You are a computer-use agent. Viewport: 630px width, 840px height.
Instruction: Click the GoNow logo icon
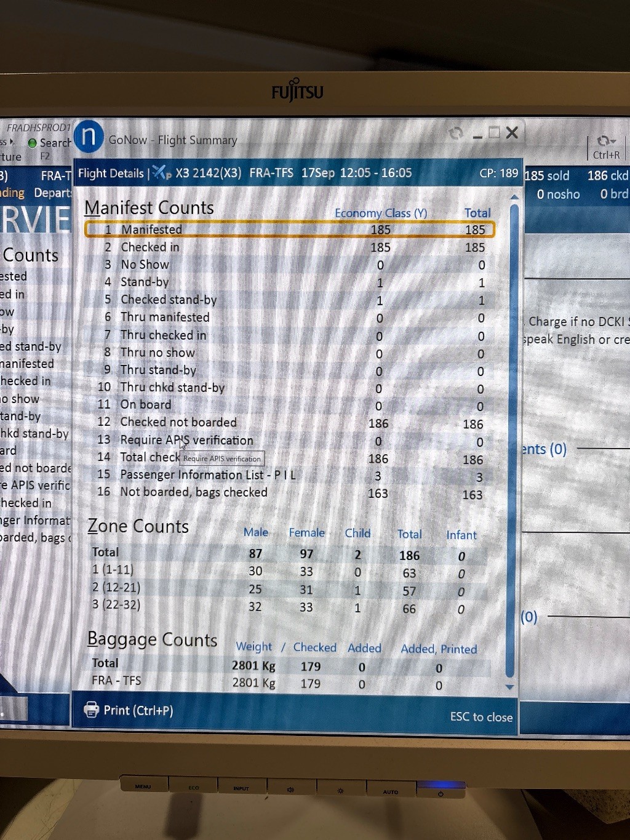tap(89, 136)
